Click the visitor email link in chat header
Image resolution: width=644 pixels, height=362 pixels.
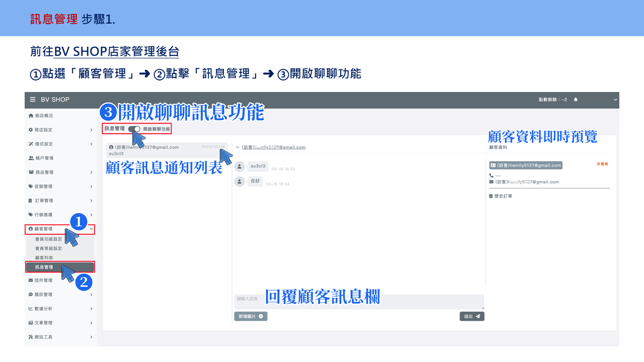274,147
